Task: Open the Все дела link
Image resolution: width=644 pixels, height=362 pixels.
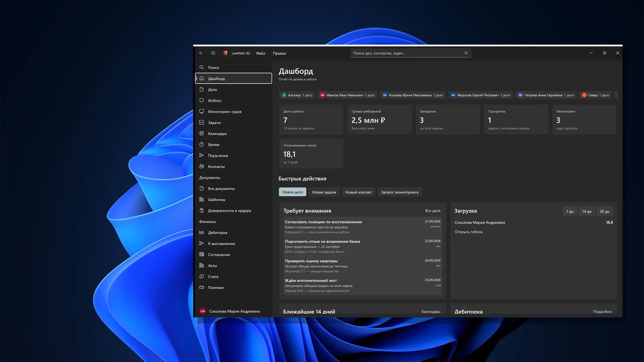Action: click(x=433, y=211)
